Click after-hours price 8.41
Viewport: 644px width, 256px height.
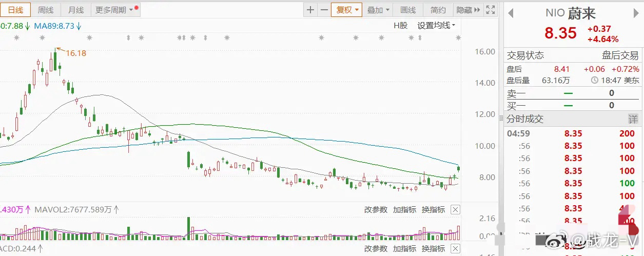(x=562, y=69)
